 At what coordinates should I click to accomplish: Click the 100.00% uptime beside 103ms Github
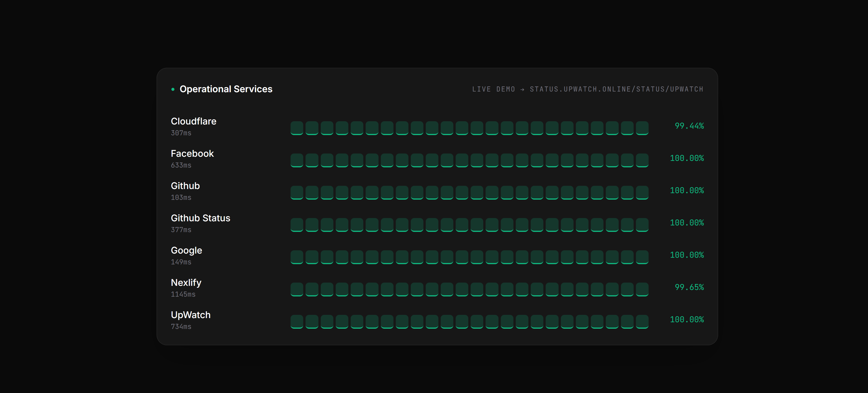[x=687, y=191]
